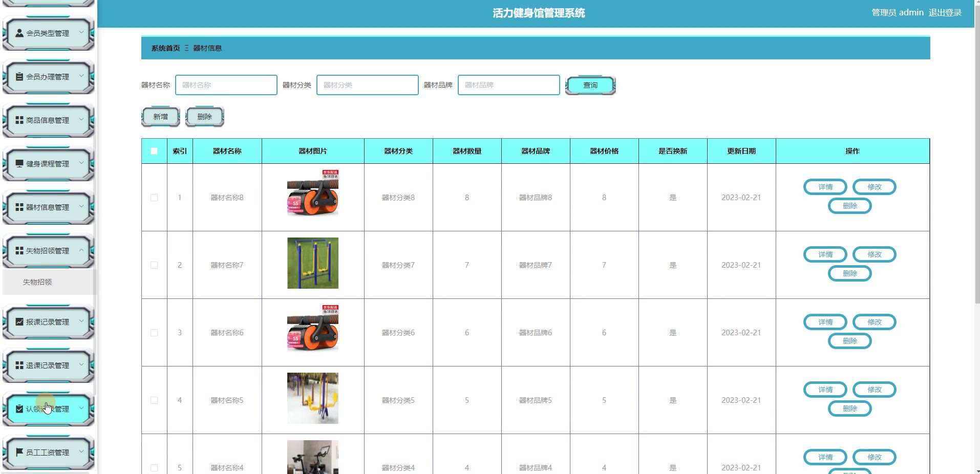Click the 删除 button above the table
The width and height of the screenshot is (980, 474).
204,117
